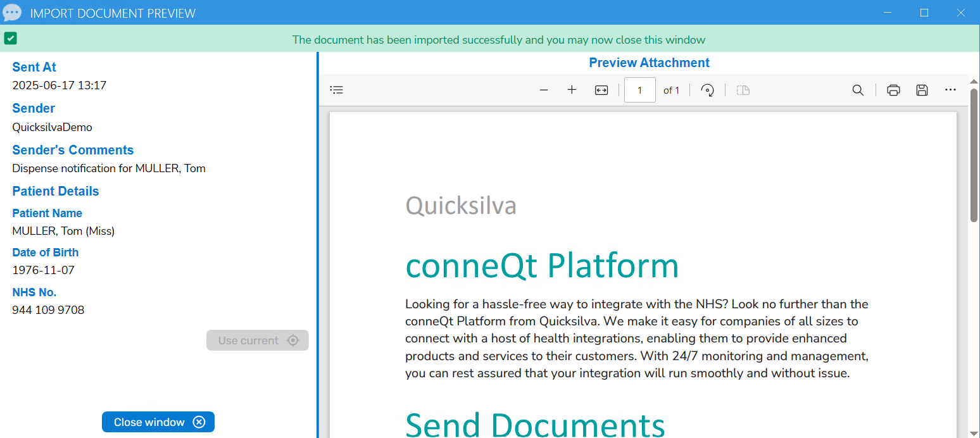Click the Use current button
This screenshot has width=980, height=438.
tap(257, 340)
